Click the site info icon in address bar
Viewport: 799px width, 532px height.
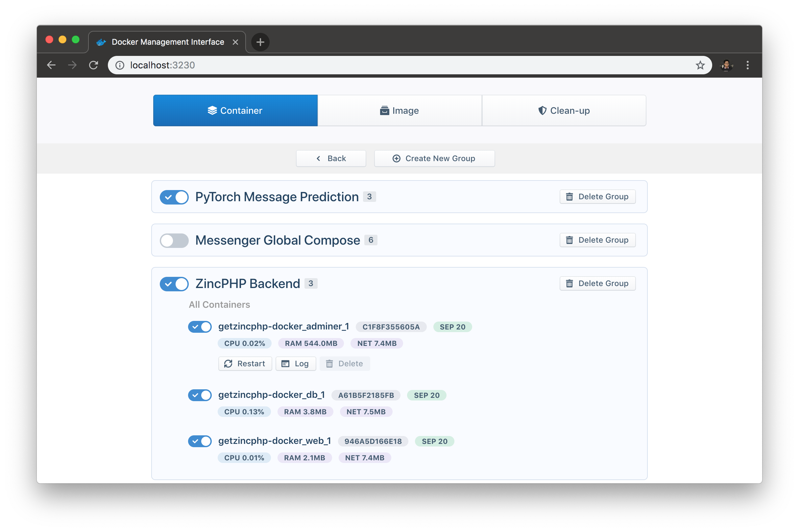click(x=120, y=65)
